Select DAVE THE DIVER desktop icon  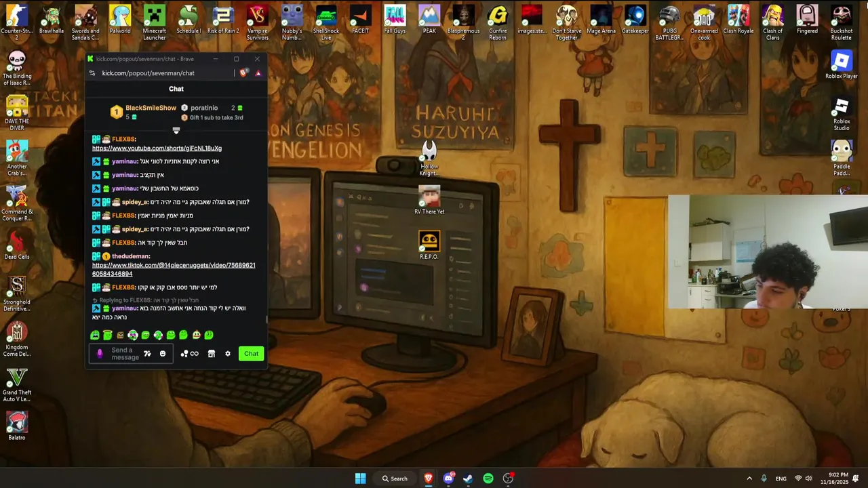pyautogui.click(x=17, y=112)
